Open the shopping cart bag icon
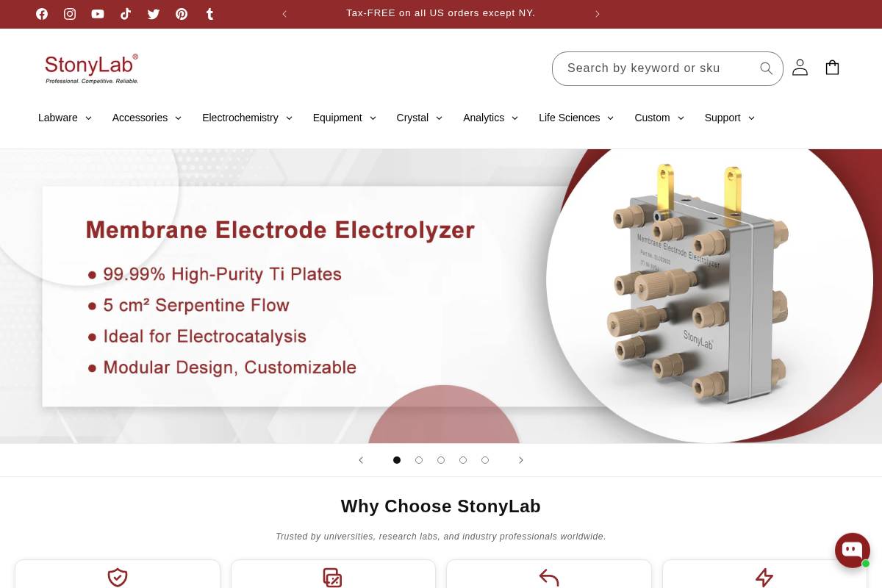 pos(832,68)
